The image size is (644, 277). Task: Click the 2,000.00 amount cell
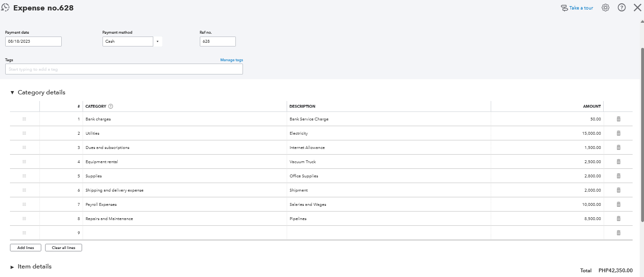(x=547, y=190)
